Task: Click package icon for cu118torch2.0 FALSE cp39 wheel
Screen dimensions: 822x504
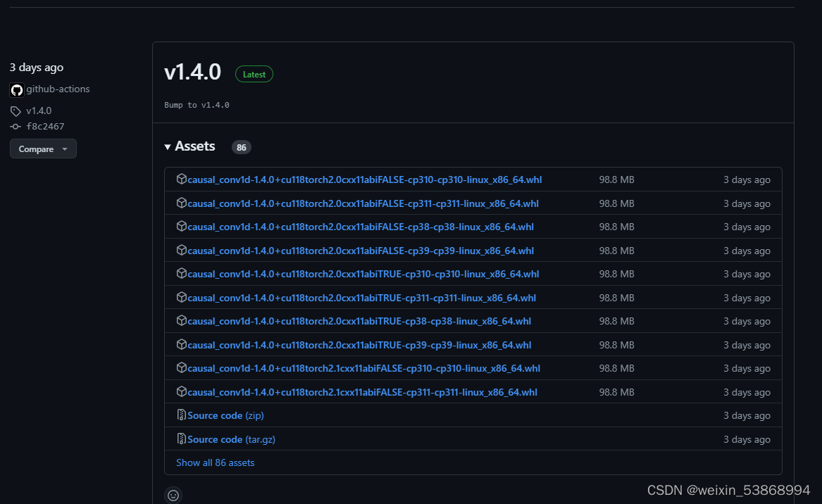Action: (182, 250)
